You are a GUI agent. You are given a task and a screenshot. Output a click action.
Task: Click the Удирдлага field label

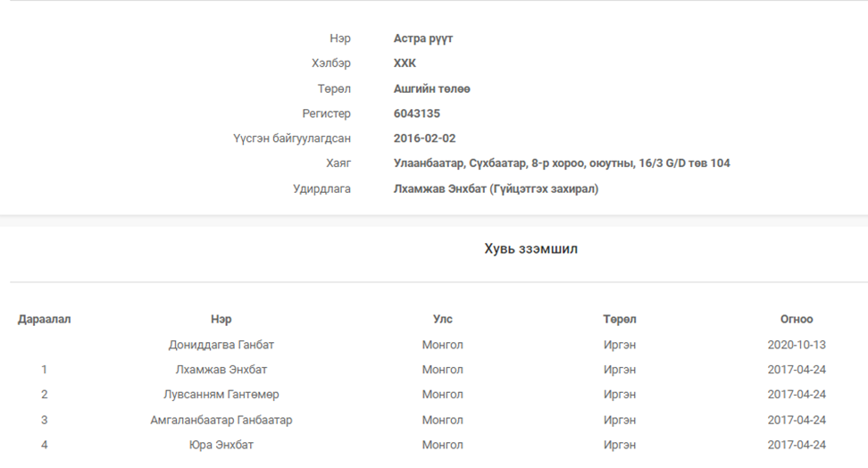pos(321,188)
